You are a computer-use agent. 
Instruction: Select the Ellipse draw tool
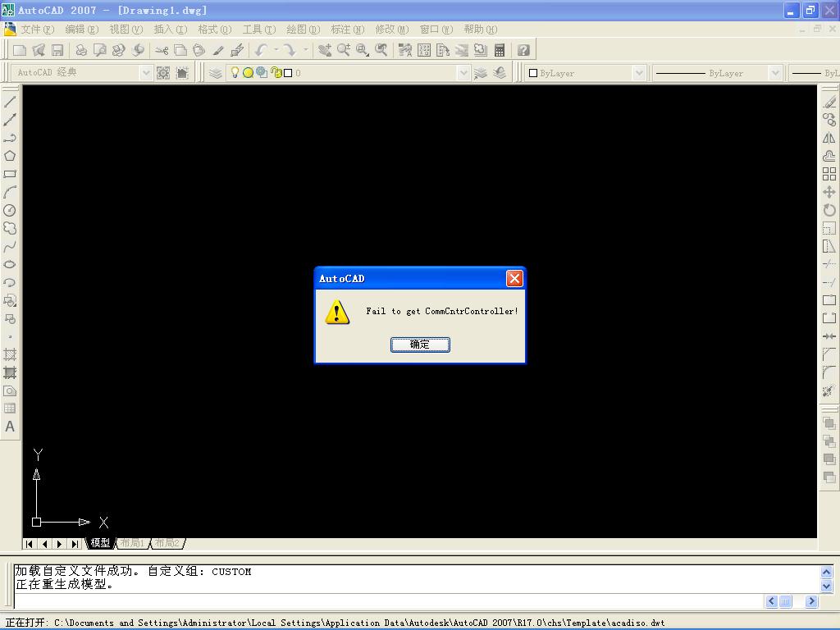pos(10,265)
